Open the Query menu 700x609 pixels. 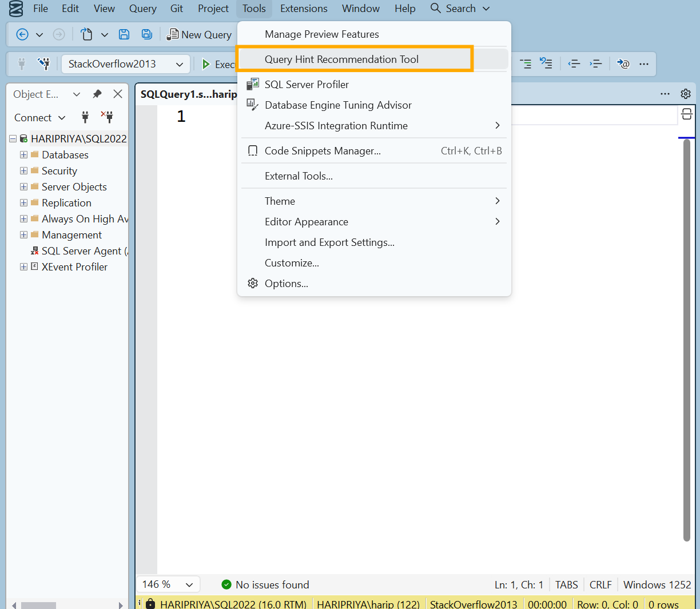143,9
